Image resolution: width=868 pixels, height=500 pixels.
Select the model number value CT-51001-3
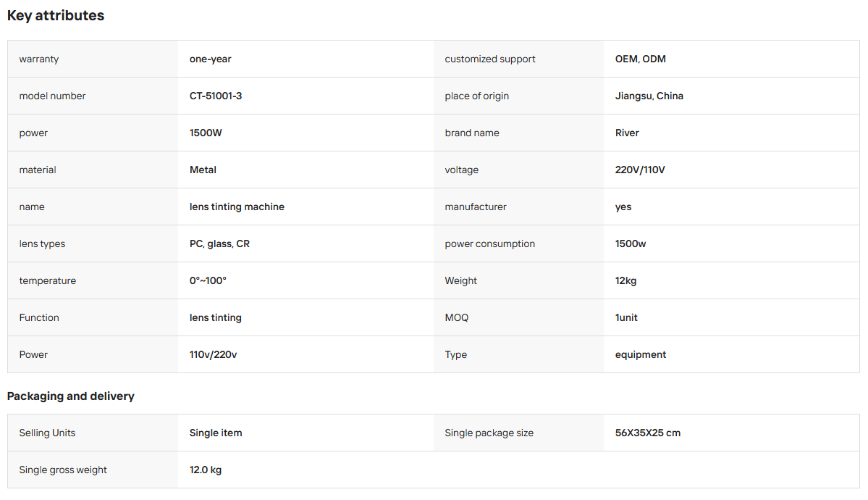coord(215,96)
